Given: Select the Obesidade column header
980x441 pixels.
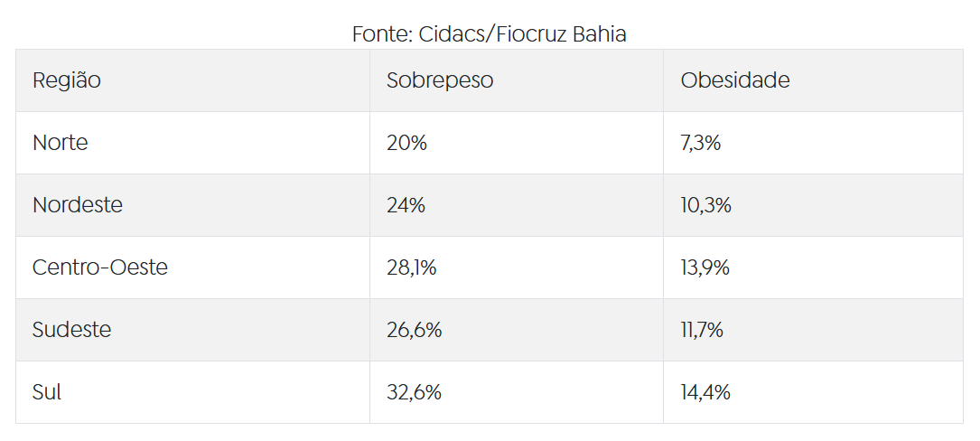Looking at the screenshot, I should pos(735,80).
